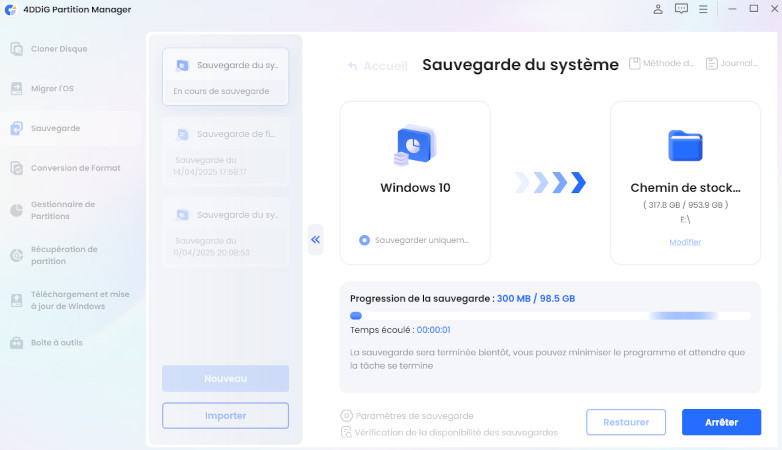Click the Cloner Disque sidebar icon
The image size is (782, 450).
pos(16,49)
